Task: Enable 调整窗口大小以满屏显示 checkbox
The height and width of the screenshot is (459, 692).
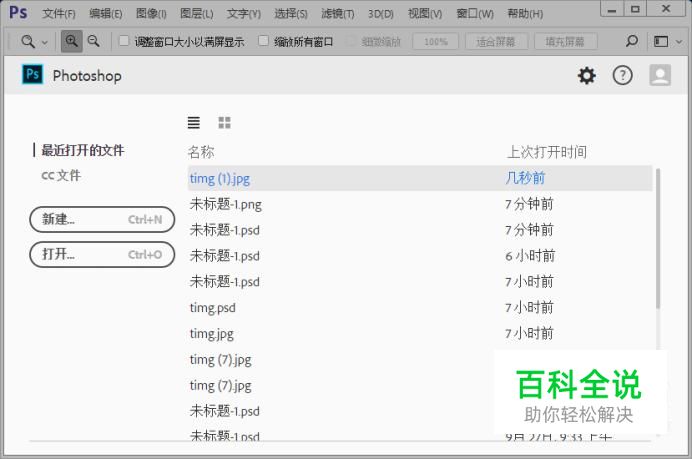Action: click(124, 41)
